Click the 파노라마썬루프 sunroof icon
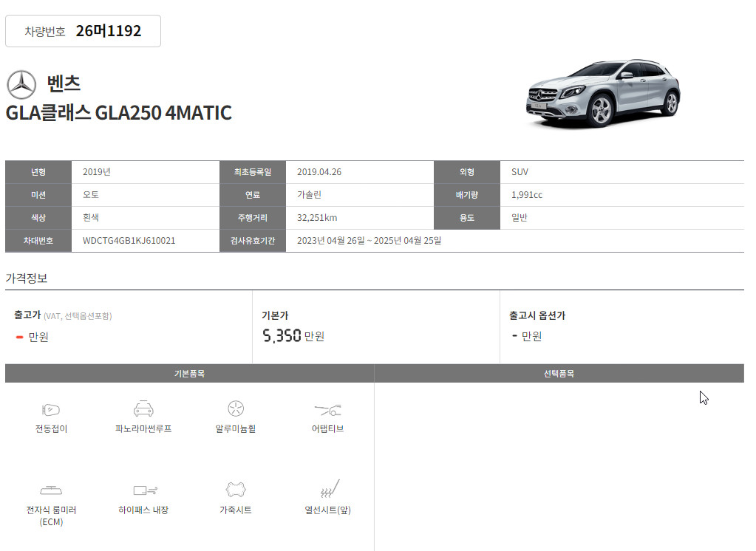756x551 pixels. pyautogui.click(x=143, y=408)
